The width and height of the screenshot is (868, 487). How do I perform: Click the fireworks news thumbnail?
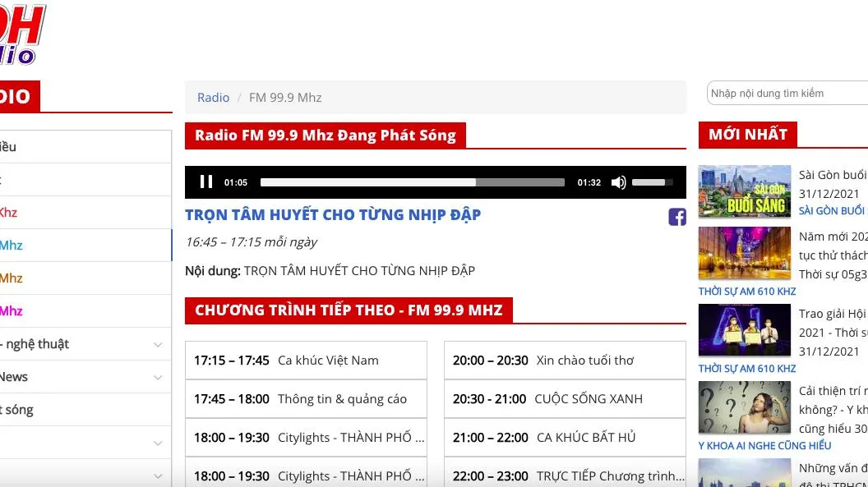[745, 253]
